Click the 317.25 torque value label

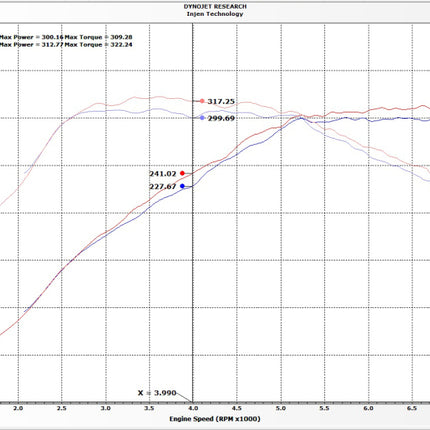point(221,101)
